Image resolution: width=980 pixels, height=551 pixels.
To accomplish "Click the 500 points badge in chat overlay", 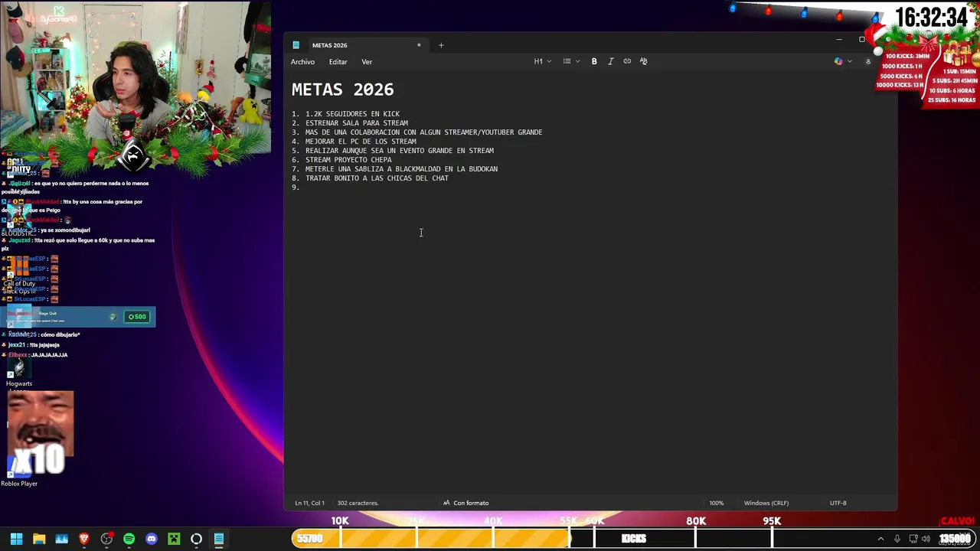I will coord(138,317).
